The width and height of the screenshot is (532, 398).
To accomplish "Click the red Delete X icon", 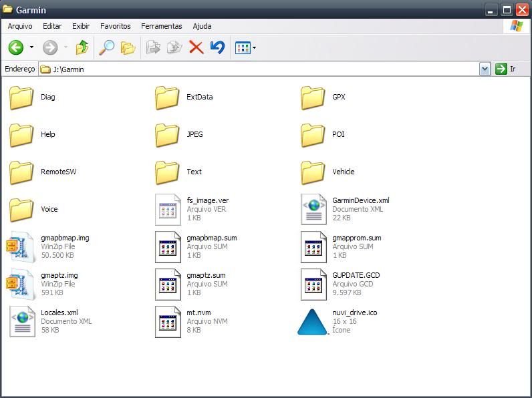I will coord(196,47).
